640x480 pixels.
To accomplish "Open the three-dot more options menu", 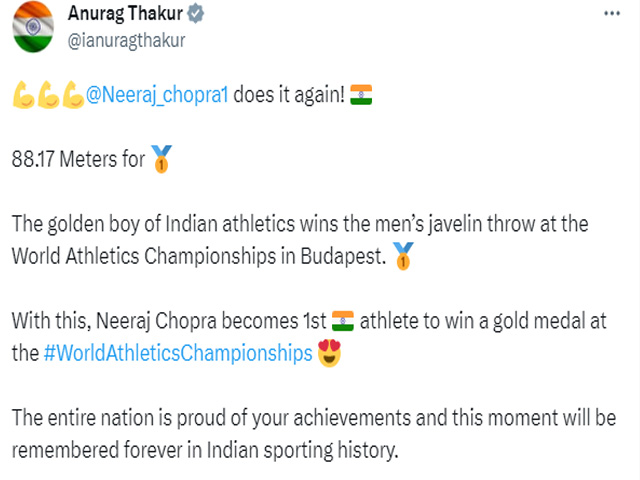I will 612,13.
